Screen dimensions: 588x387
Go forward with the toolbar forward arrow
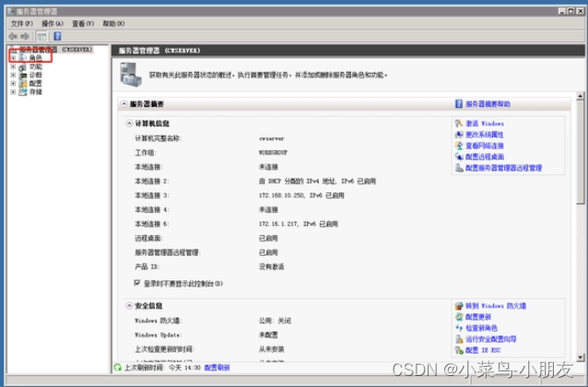coord(25,36)
